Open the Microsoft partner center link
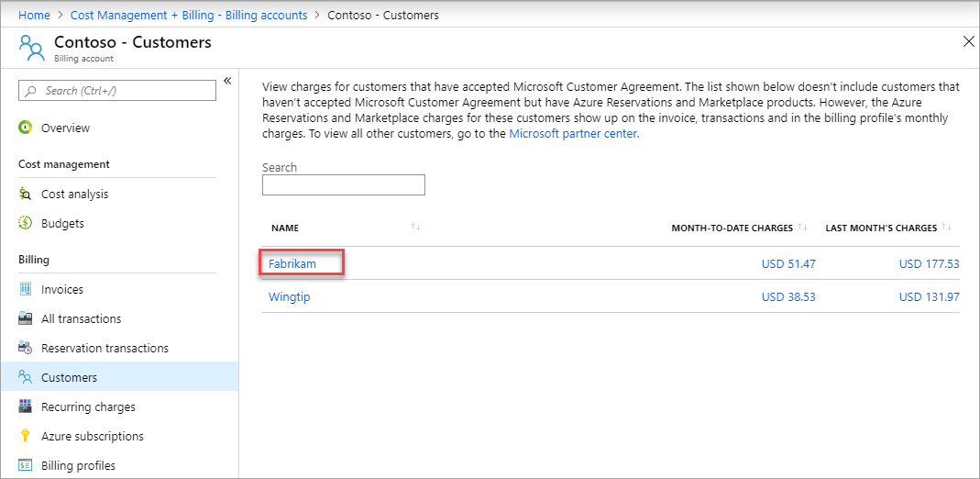Viewport: 980px width, 479px height. [573, 134]
